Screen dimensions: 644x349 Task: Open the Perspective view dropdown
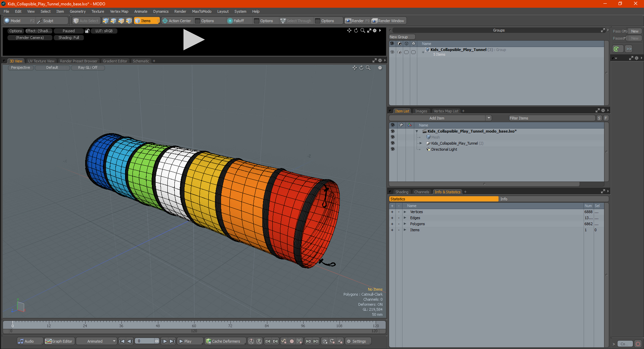pyautogui.click(x=20, y=68)
